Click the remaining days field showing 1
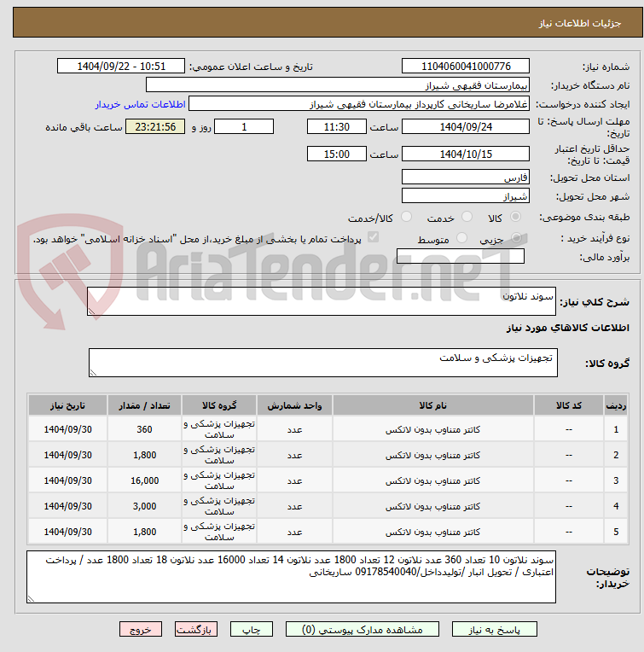 coord(244,126)
